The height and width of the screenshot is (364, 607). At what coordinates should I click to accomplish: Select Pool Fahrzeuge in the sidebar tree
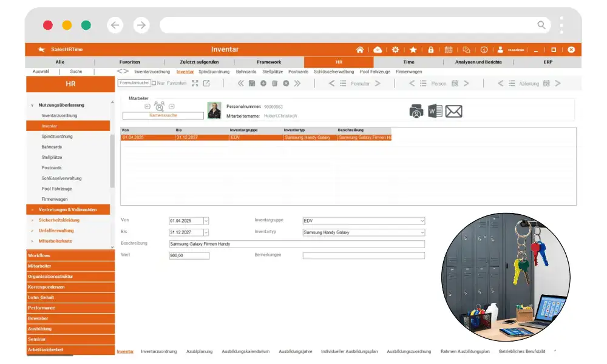click(x=56, y=189)
